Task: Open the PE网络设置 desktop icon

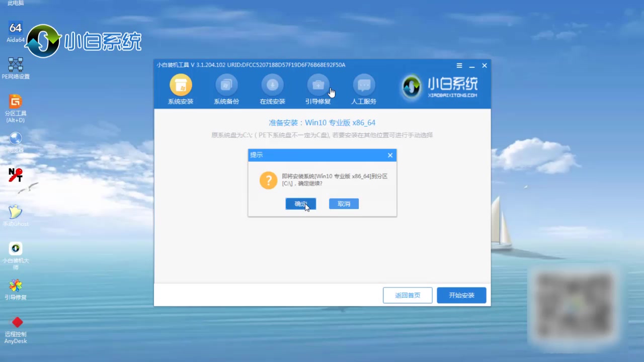Action: pyautogui.click(x=16, y=68)
